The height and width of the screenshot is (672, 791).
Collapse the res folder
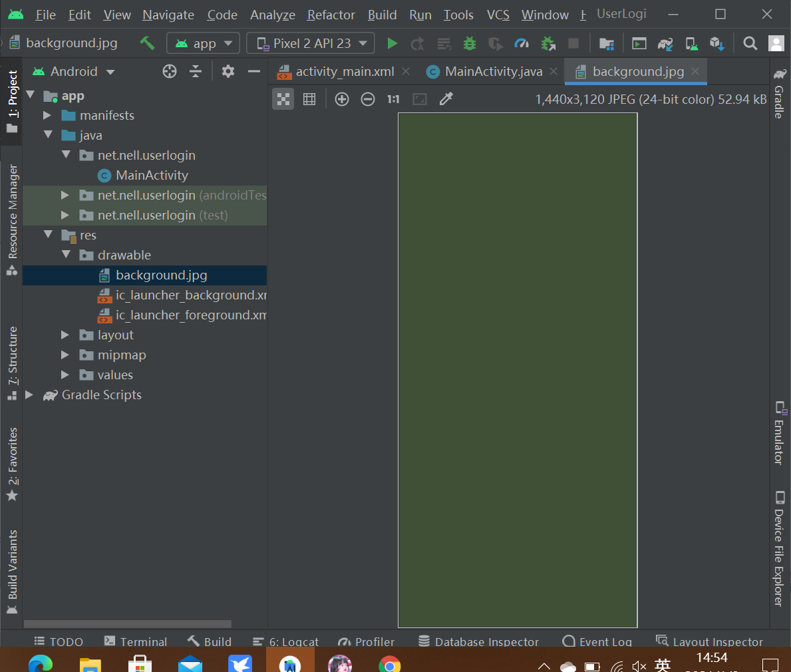click(49, 234)
